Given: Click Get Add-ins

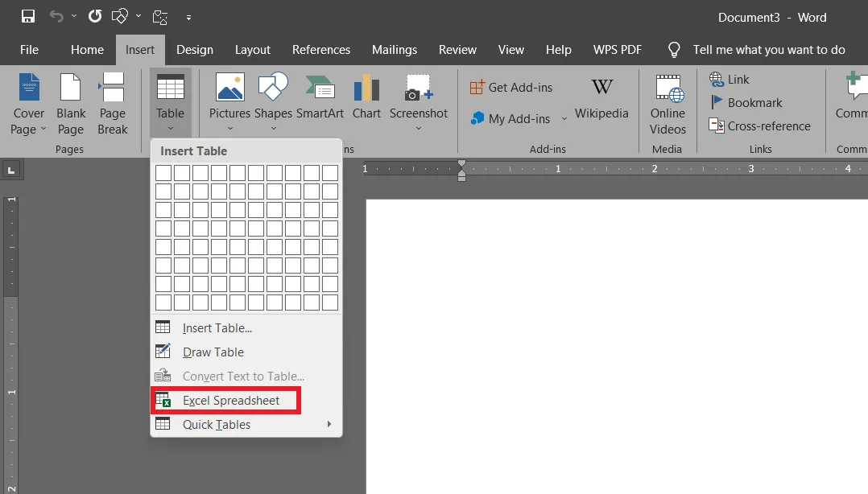Looking at the screenshot, I should tap(511, 88).
